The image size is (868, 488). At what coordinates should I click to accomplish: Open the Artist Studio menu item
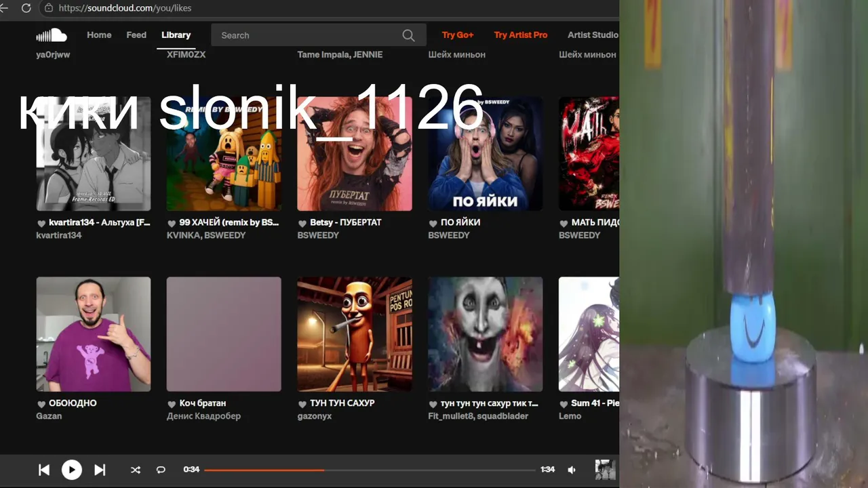[x=593, y=35]
